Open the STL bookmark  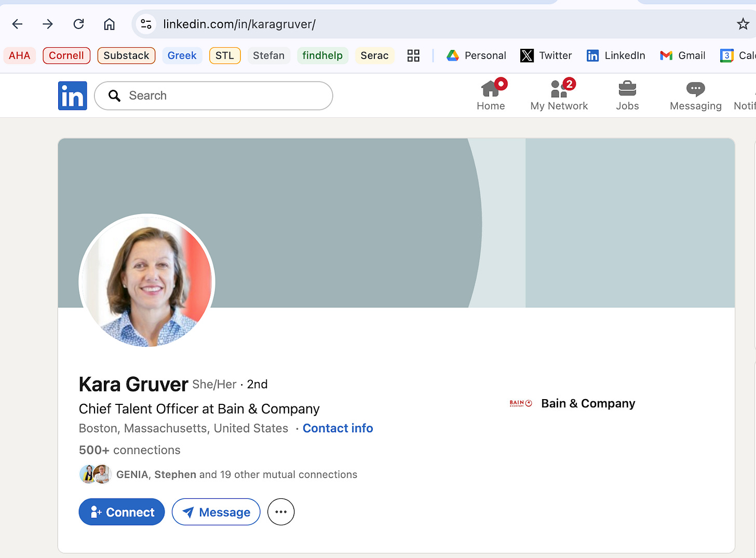(225, 56)
